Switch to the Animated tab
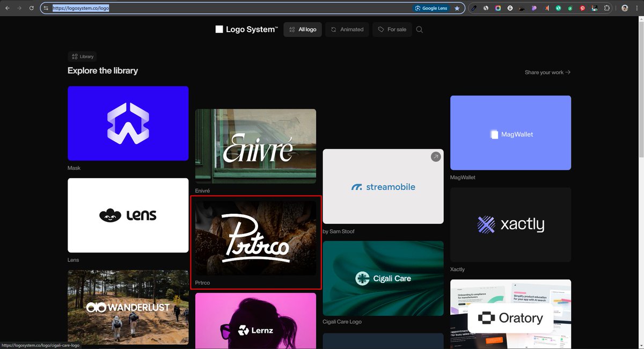This screenshot has width=644, height=349. tap(347, 30)
